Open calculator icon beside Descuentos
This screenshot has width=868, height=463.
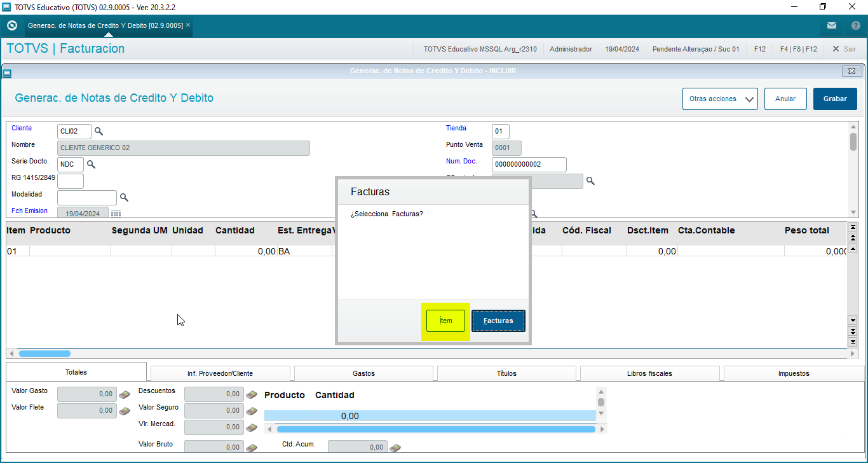[252, 394]
